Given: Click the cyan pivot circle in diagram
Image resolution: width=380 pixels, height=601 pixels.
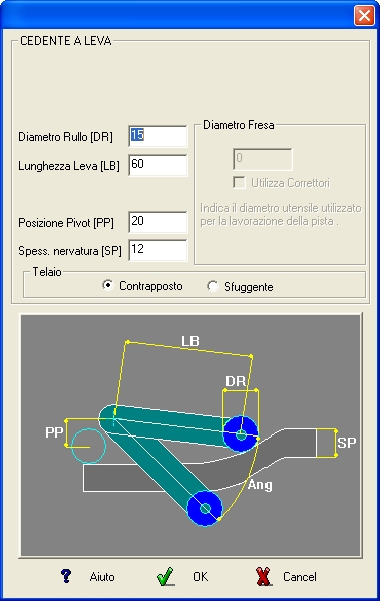Looking at the screenshot, I should click(x=88, y=446).
